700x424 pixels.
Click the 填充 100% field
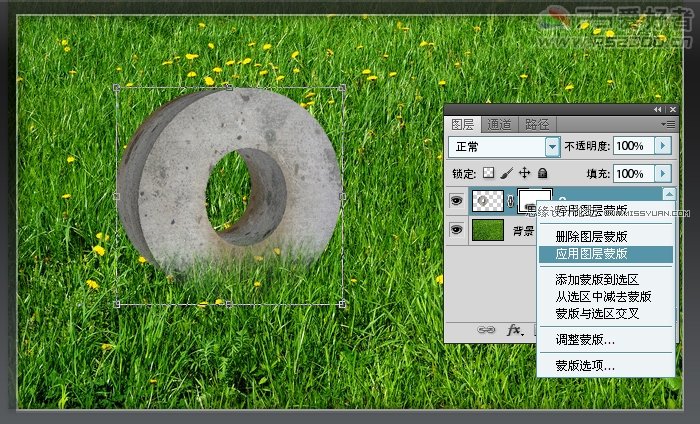634,173
